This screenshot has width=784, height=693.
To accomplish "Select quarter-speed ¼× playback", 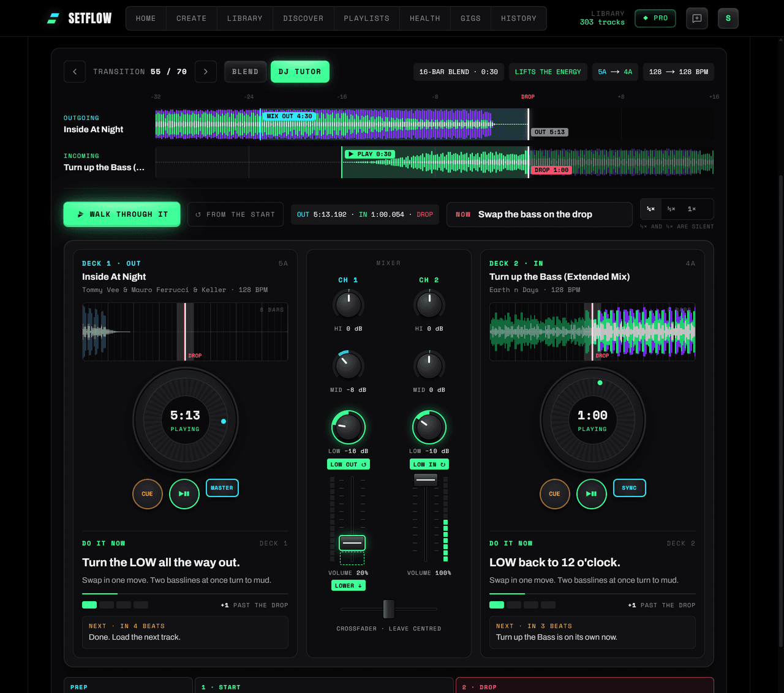I will click(x=651, y=209).
